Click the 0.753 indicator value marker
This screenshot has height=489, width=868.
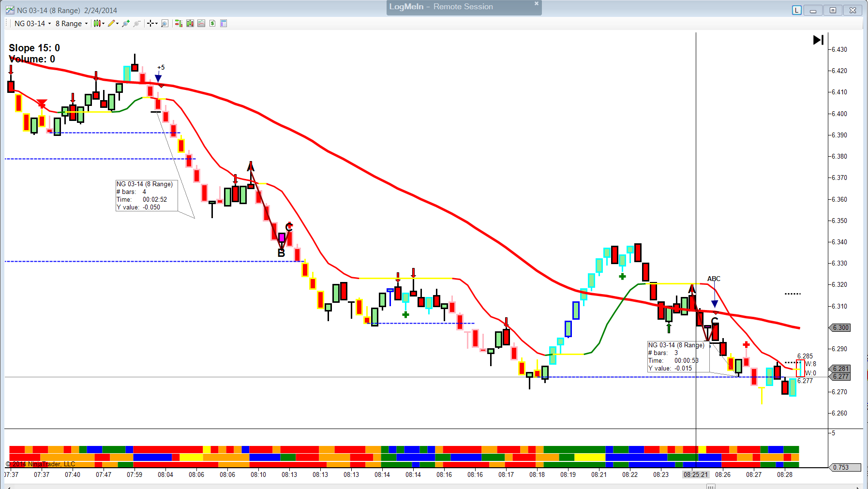coord(846,467)
